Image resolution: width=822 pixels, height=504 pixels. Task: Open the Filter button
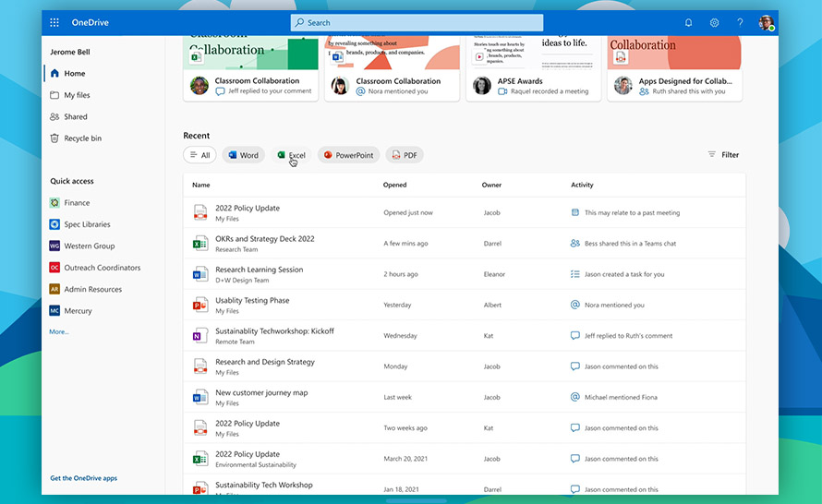(x=723, y=154)
